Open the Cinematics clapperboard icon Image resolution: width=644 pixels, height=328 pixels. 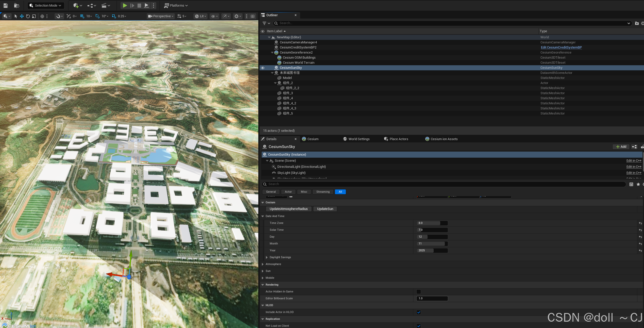click(105, 5)
